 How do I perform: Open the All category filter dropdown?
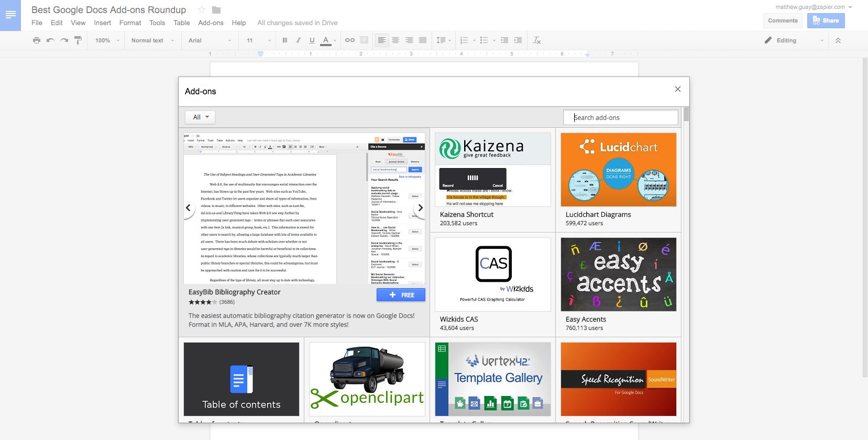(200, 117)
